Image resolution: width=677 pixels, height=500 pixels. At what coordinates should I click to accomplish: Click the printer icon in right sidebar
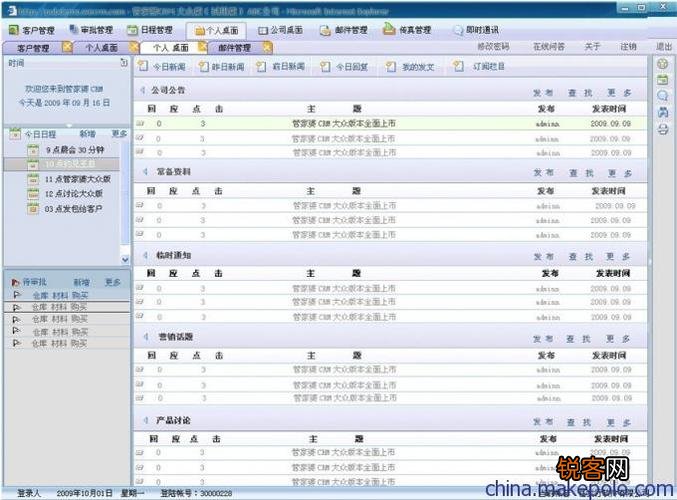click(x=662, y=129)
